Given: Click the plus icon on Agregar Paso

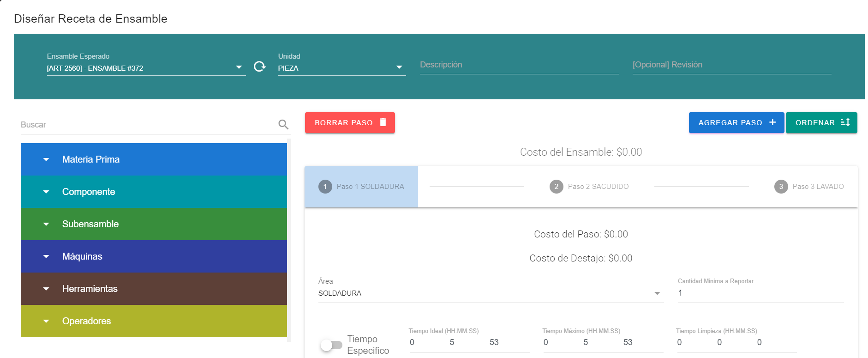Looking at the screenshot, I should click(x=772, y=122).
